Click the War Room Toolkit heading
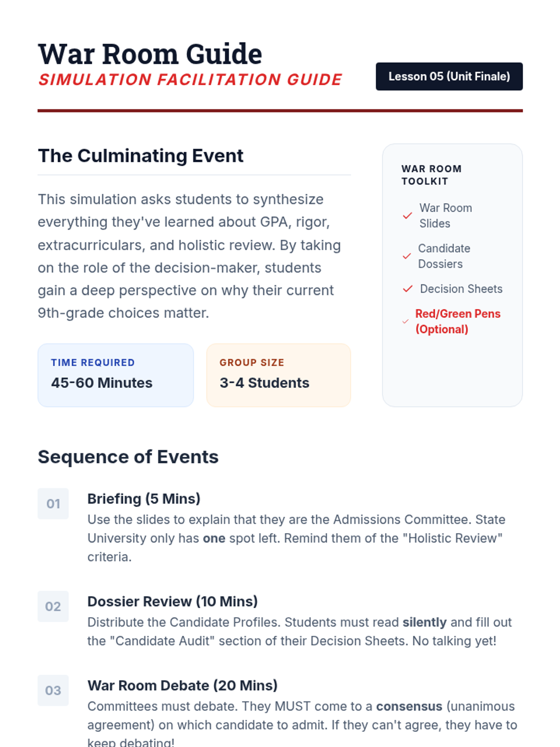 point(432,175)
